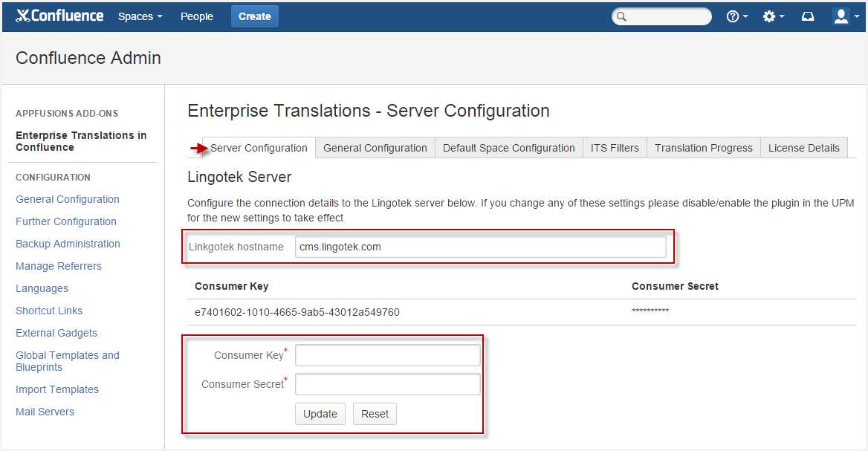
Task: Click the Create button
Action: [255, 16]
